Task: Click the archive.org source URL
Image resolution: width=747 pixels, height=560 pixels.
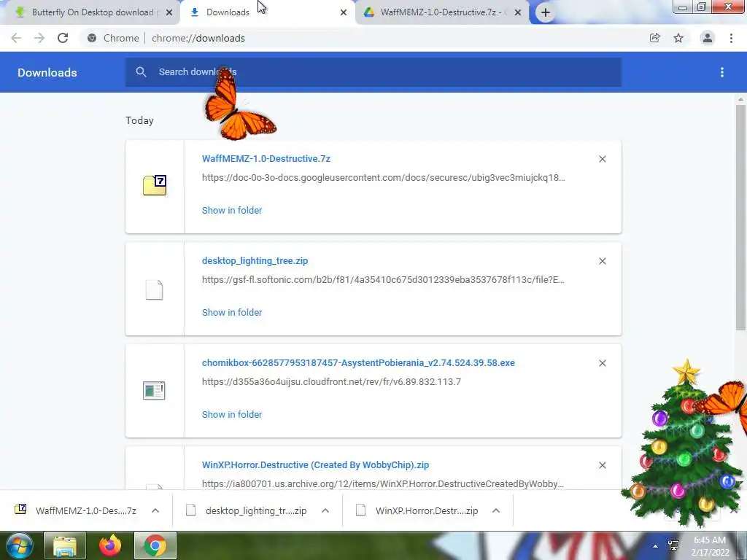Action: pos(382,484)
